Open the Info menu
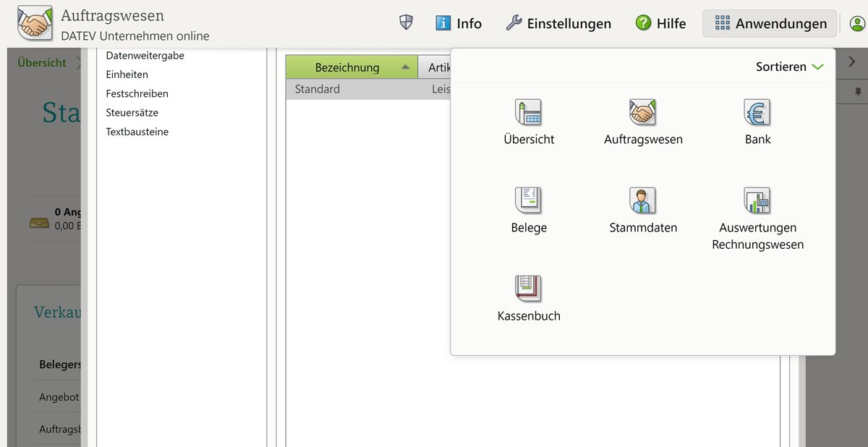 458,22
